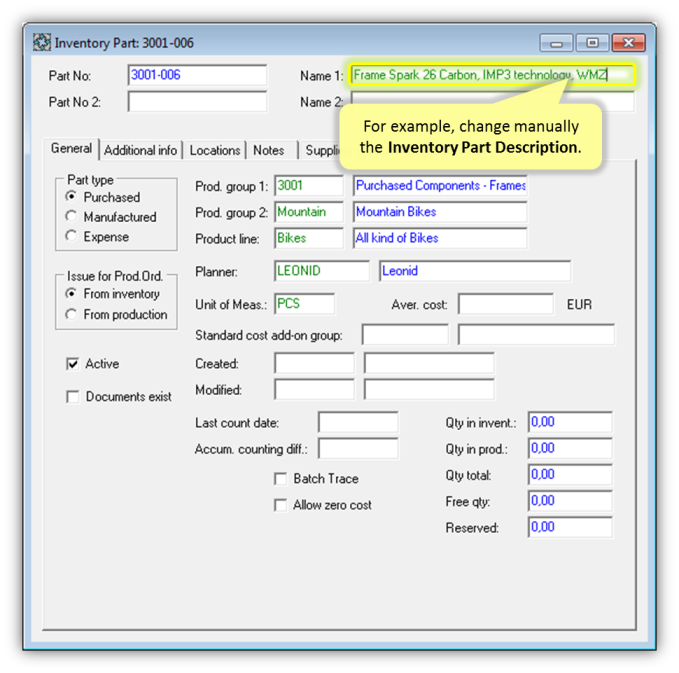Click the Mountain Bikes description field
Screen dimensions: 679x673
pyautogui.click(x=440, y=212)
